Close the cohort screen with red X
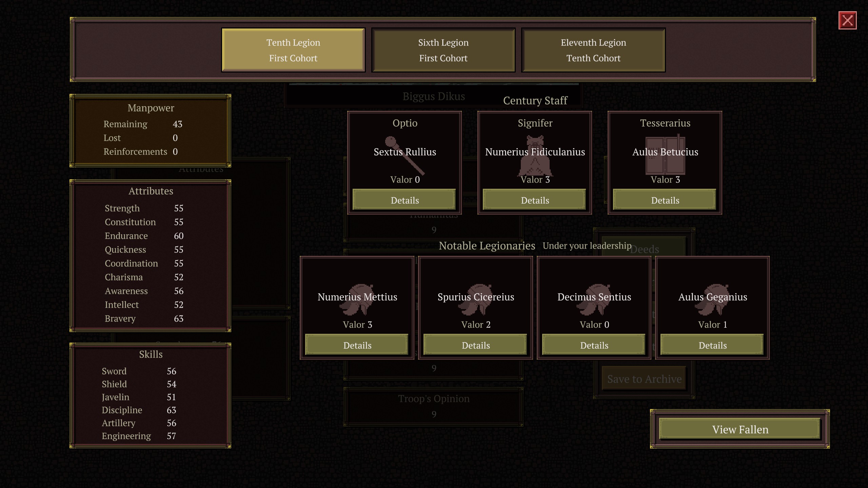This screenshot has height=488, width=868. (x=847, y=21)
